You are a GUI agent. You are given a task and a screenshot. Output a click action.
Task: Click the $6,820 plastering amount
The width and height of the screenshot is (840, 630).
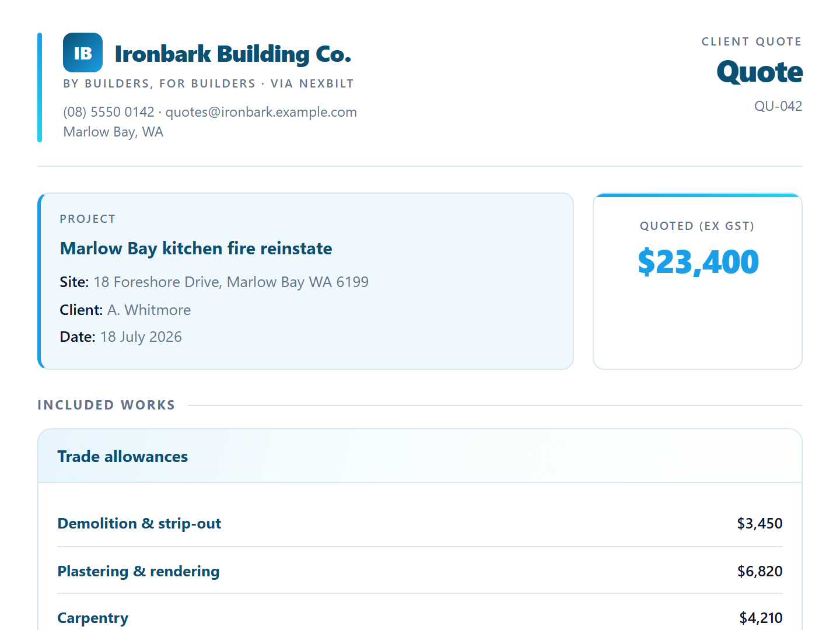point(759,571)
